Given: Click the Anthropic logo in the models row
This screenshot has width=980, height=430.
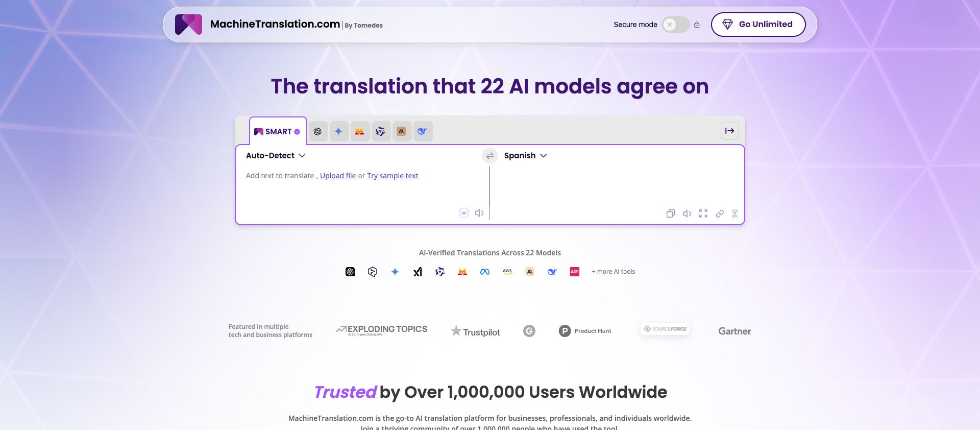Looking at the screenshot, I should point(530,272).
